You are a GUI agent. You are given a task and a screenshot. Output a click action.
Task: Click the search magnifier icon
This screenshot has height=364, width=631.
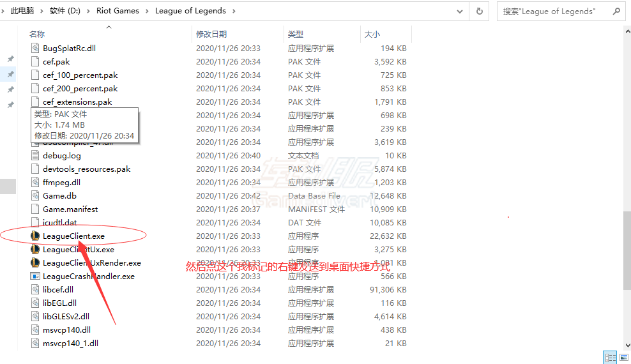[616, 11]
